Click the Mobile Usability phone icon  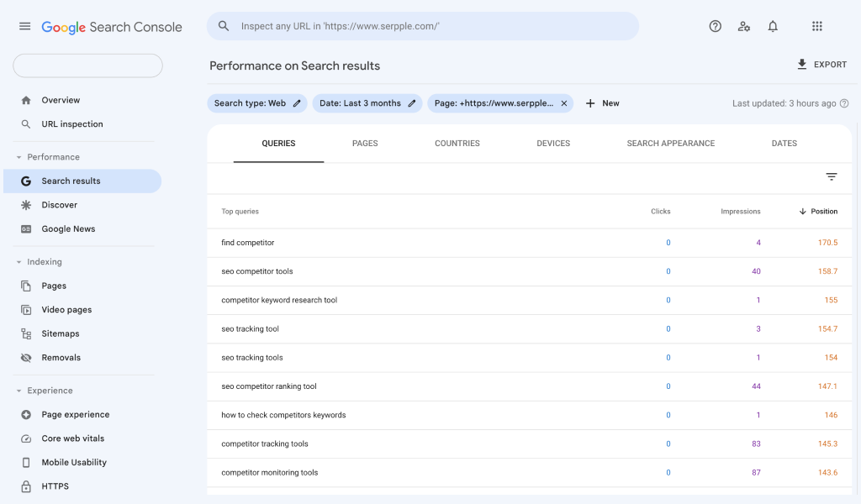coord(26,462)
